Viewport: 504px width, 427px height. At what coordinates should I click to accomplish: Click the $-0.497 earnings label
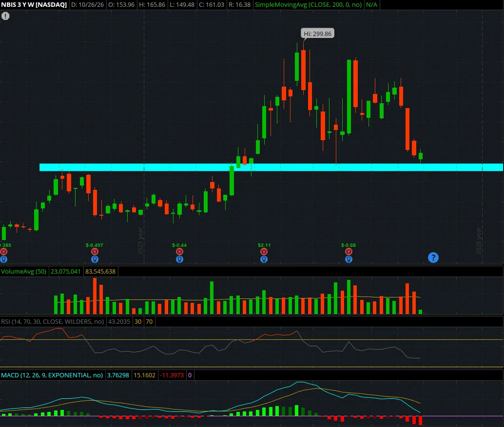pos(95,245)
